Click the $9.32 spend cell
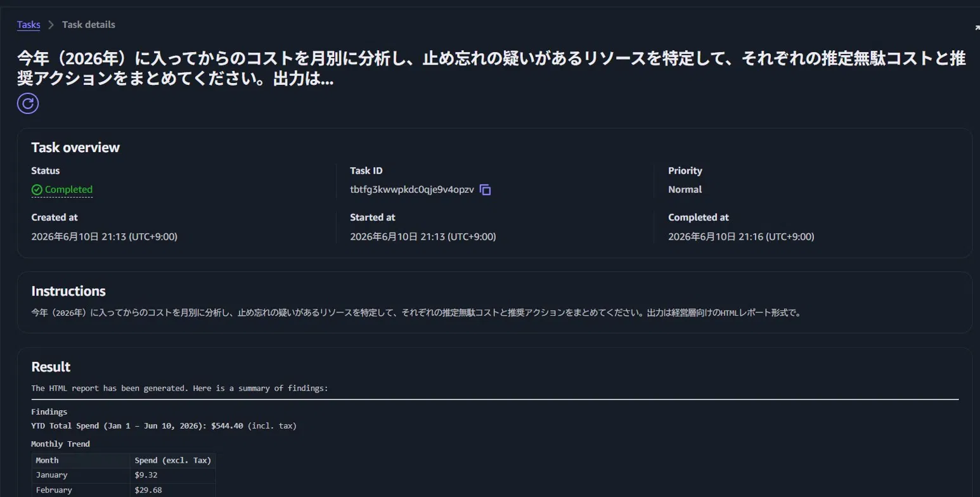 click(x=173, y=475)
